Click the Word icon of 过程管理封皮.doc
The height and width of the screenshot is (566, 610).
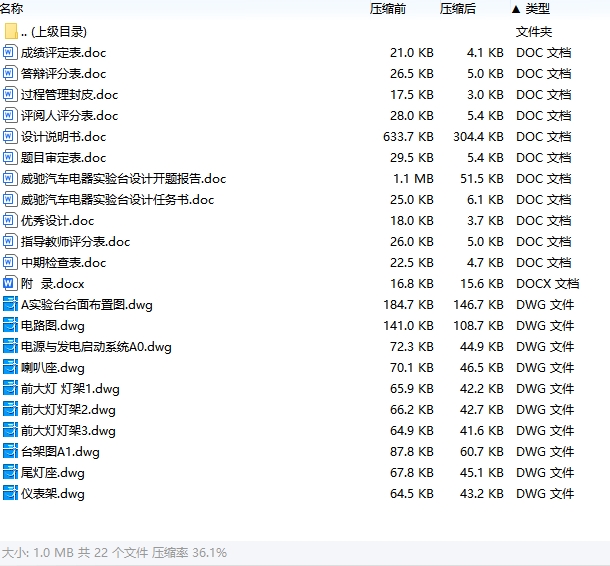pos(10,95)
